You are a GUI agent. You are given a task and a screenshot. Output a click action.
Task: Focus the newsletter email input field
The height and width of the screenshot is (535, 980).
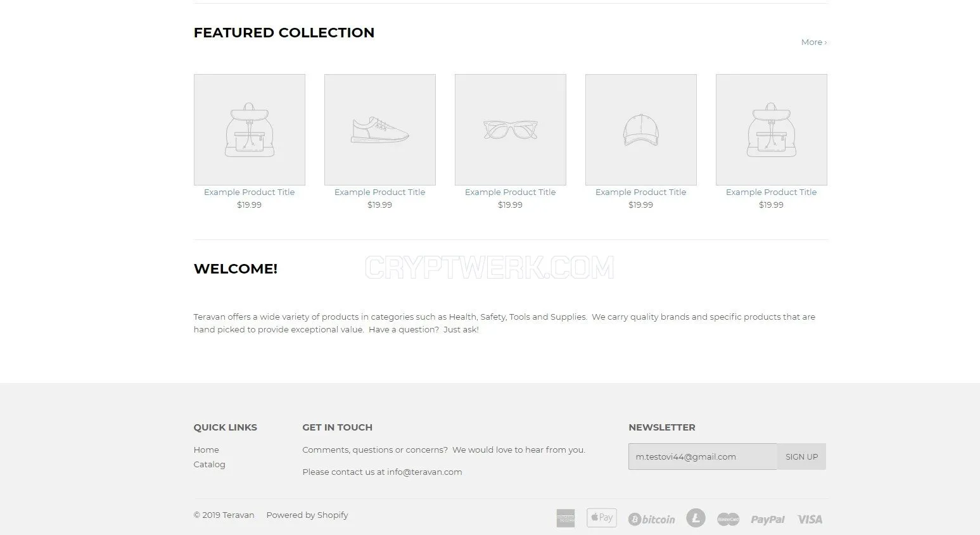tap(703, 456)
